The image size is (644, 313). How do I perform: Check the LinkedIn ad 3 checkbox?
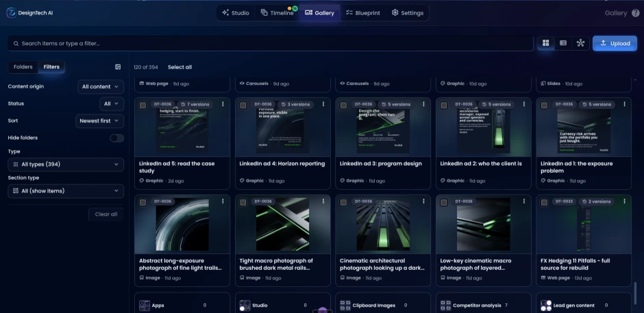tap(343, 105)
